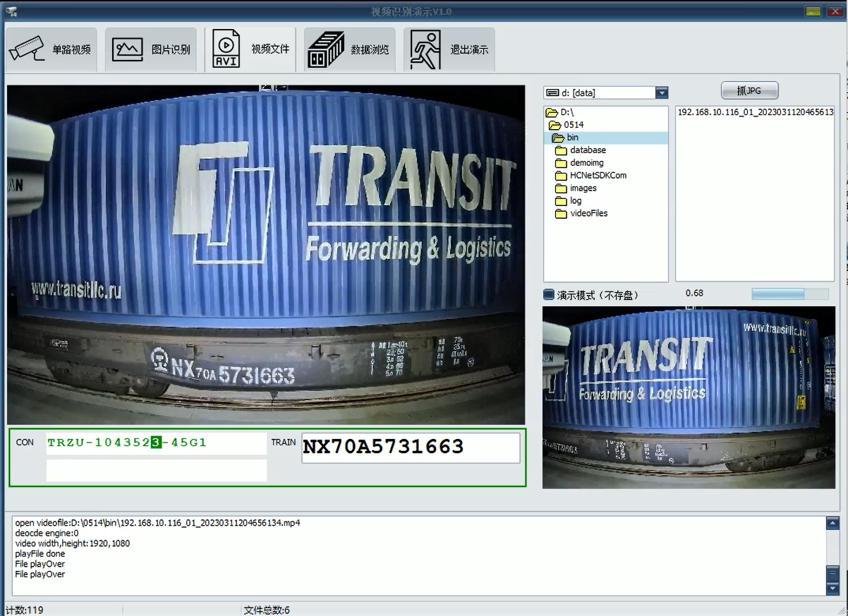Viewport: 848px width, 616px height.
Task: Open the log folder
Action: [569, 201]
